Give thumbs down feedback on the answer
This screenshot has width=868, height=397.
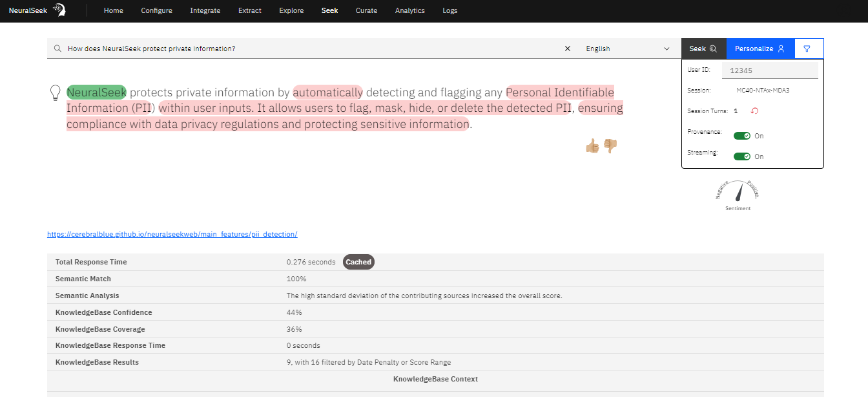point(610,146)
